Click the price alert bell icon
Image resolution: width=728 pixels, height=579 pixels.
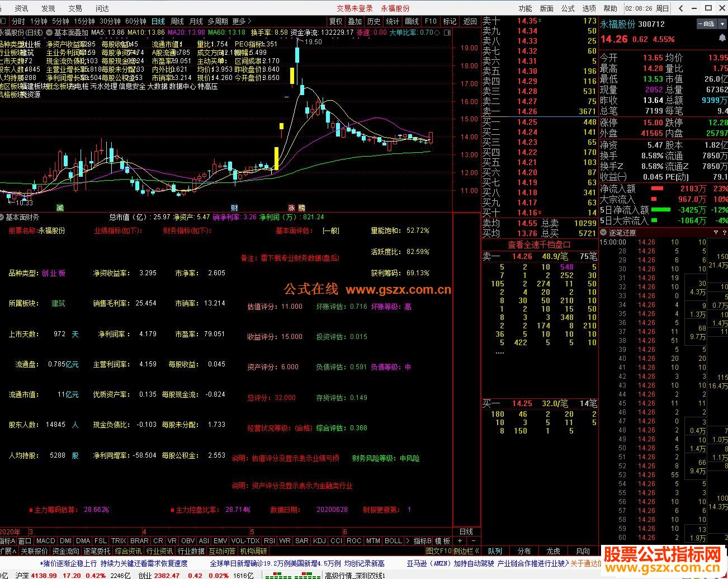722,37
